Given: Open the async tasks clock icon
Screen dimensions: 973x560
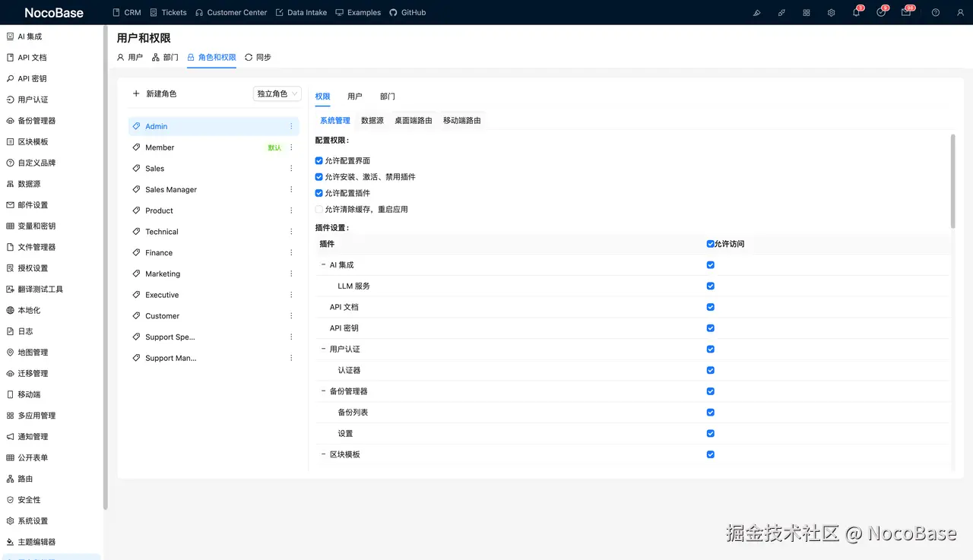Looking at the screenshot, I should tap(881, 12).
